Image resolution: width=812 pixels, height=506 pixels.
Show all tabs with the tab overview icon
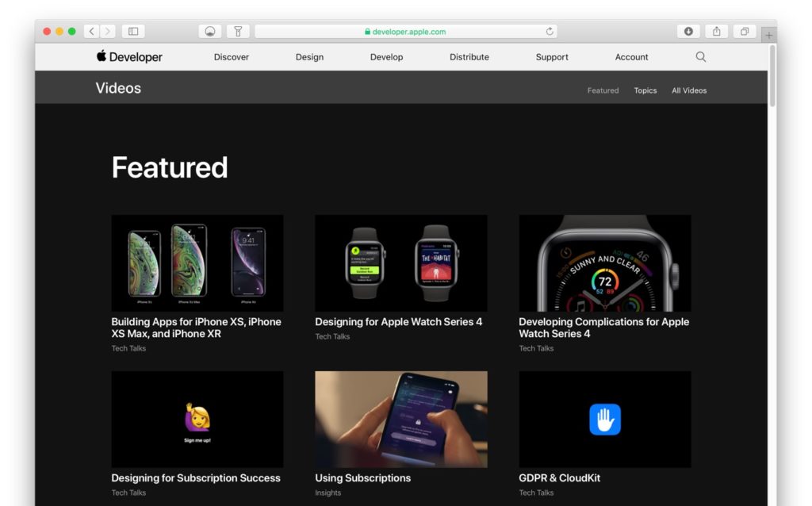point(744,31)
